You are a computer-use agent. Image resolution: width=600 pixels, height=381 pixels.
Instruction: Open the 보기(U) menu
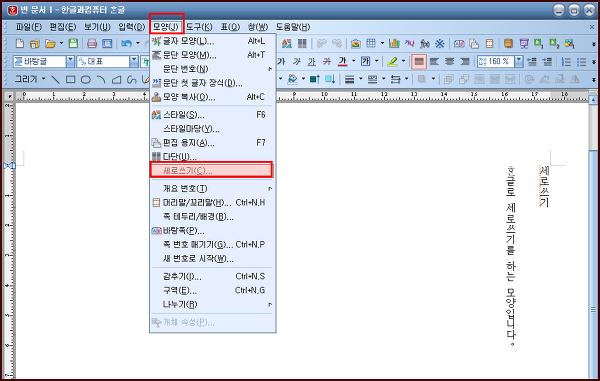(x=97, y=27)
